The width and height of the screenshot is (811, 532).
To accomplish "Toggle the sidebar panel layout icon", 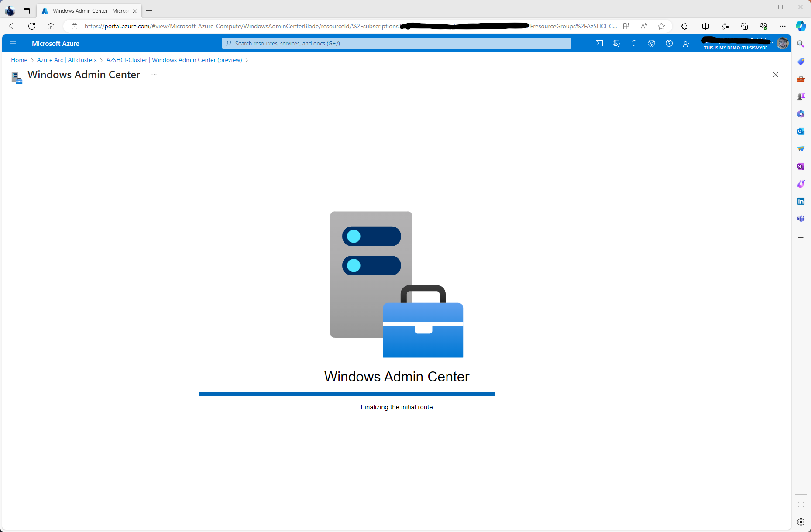I will pos(801,505).
